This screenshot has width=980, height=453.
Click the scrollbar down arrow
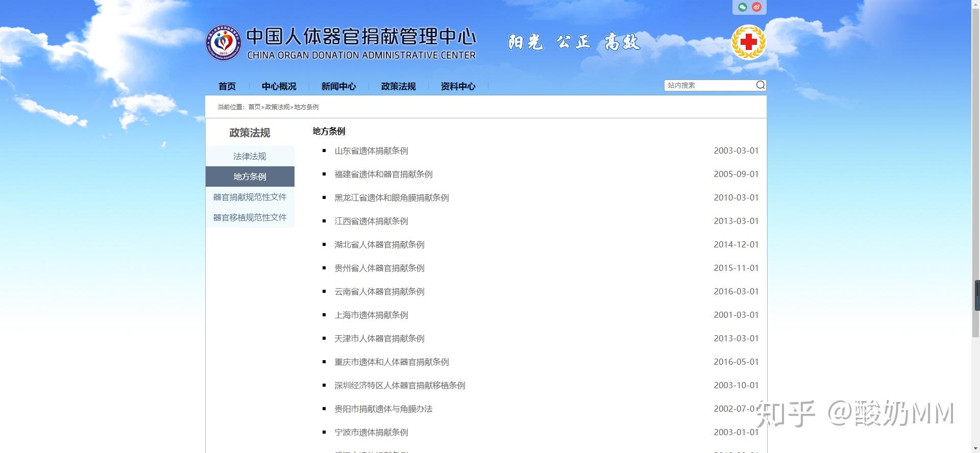[976, 449]
